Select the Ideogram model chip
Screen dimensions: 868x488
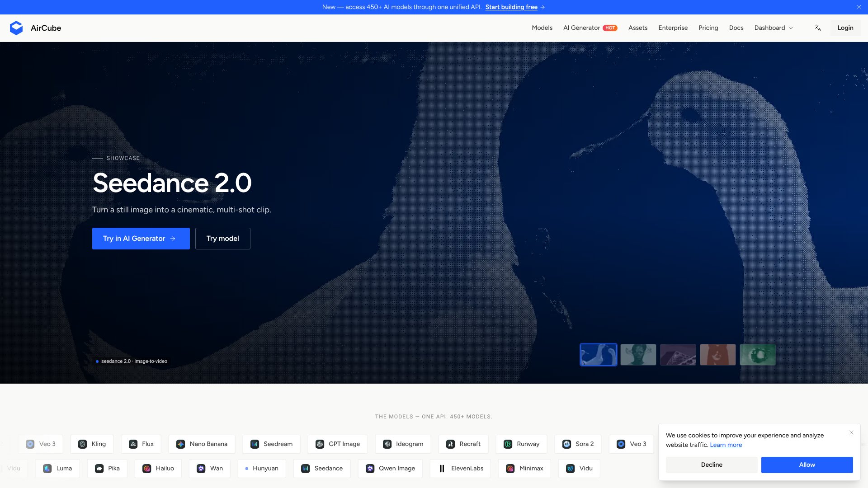pyautogui.click(x=403, y=444)
